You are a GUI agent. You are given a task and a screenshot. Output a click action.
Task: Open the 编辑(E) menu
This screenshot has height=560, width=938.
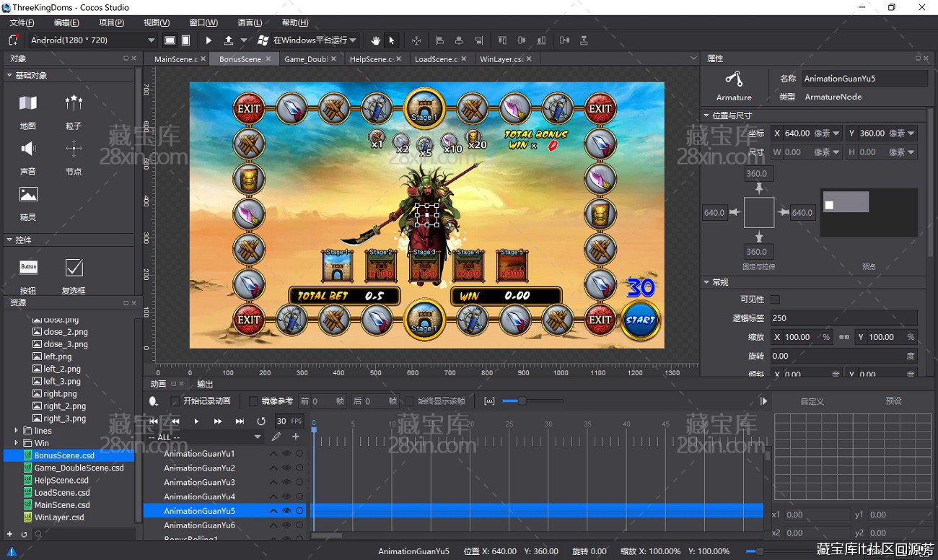point(66,22)
